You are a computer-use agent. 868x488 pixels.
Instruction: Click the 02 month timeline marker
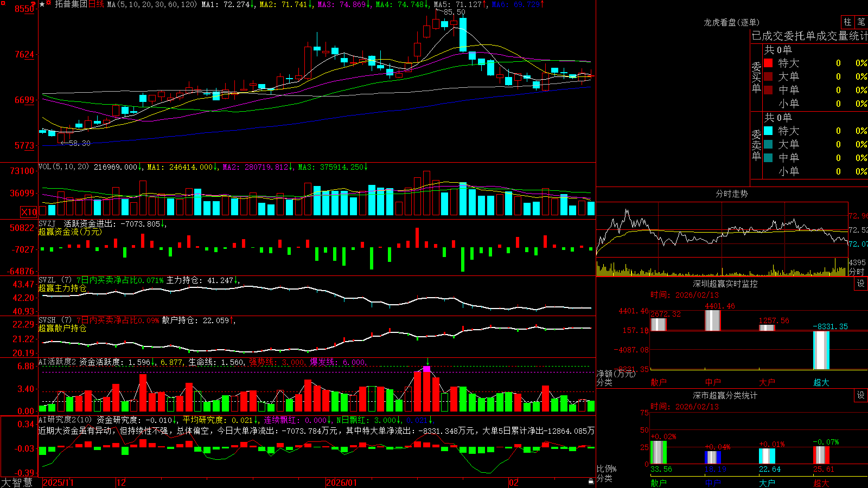coord(514,483)
